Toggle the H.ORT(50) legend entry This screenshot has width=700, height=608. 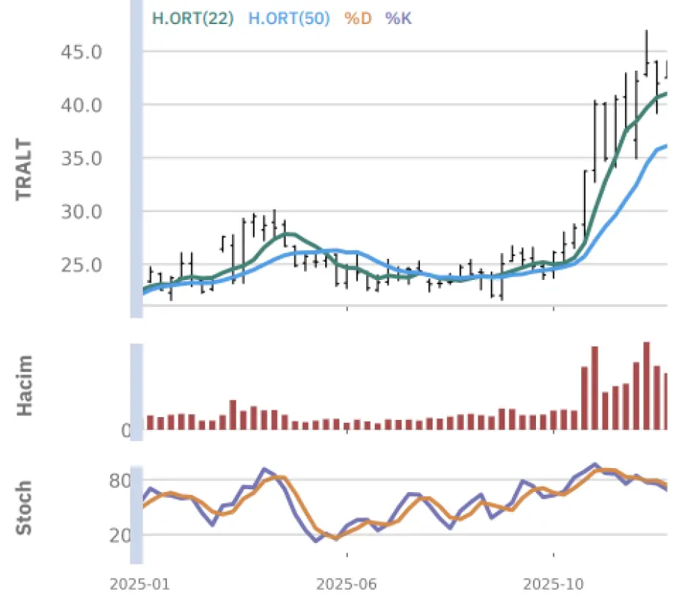coord(289,18)
